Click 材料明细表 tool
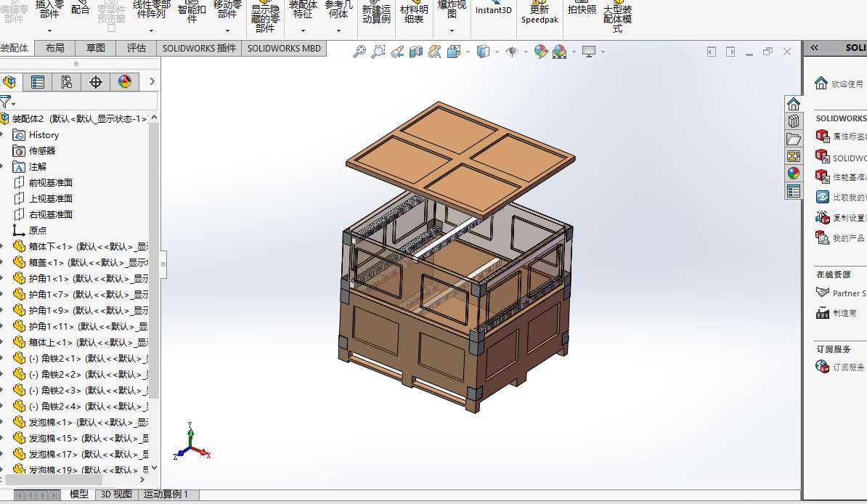 [x=414, y=11]
